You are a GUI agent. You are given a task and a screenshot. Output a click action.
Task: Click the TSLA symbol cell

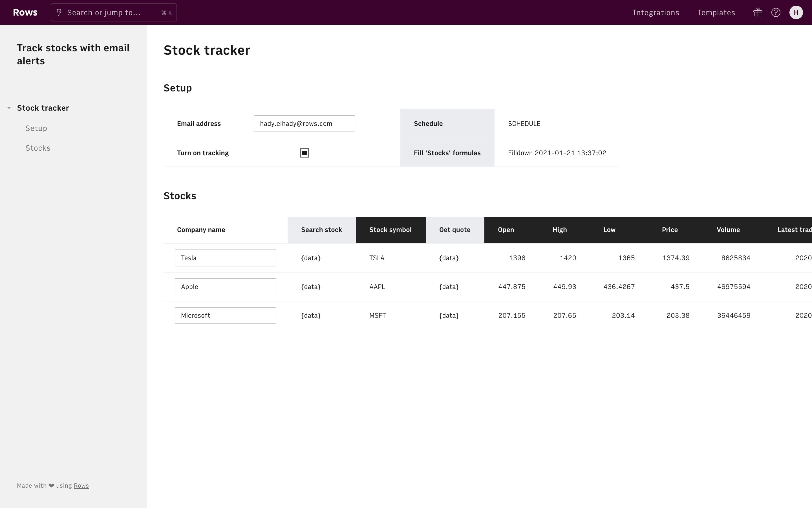[x=377, y=258]
